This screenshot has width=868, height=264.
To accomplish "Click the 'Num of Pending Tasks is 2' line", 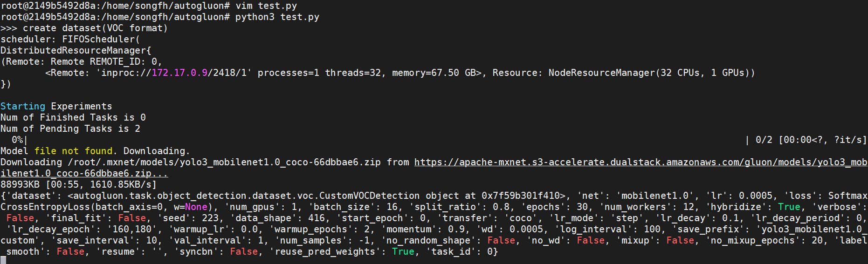I will pyautogui.click(x=70, y=129).
